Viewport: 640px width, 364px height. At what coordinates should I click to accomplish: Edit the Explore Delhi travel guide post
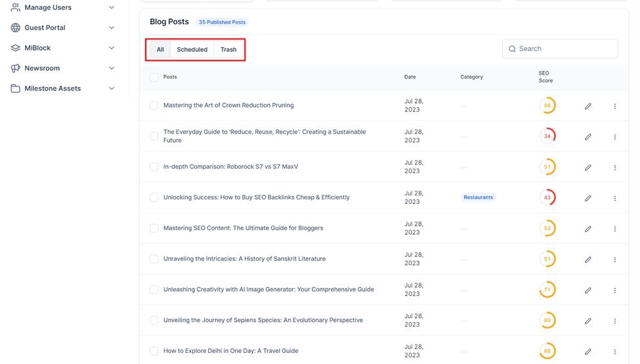point(587,352)
